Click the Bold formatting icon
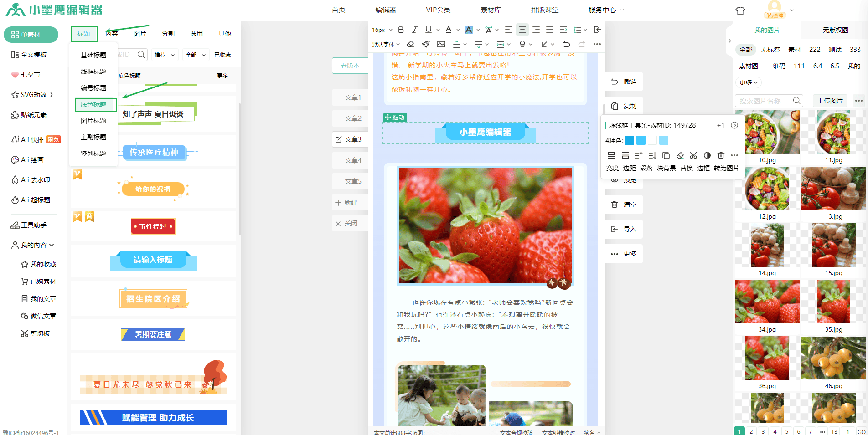The width and height of the screenshot is (868, 435). (x=401, y=30)
